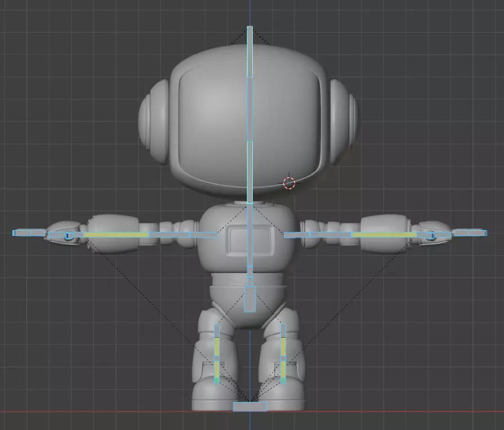Select the yellow upper leg bone on screen's right
The width and height of the screenshot is (504, 430).
[x=283, y=347]
